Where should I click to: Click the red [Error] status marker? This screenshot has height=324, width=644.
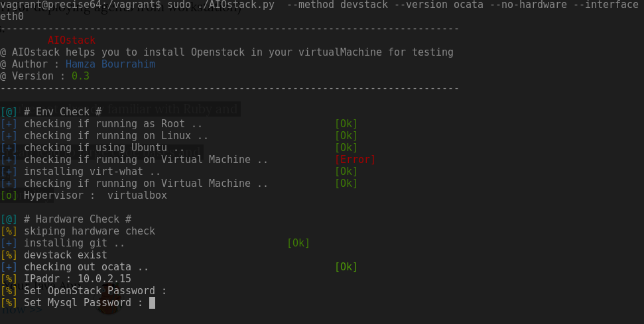coord(355,160)
